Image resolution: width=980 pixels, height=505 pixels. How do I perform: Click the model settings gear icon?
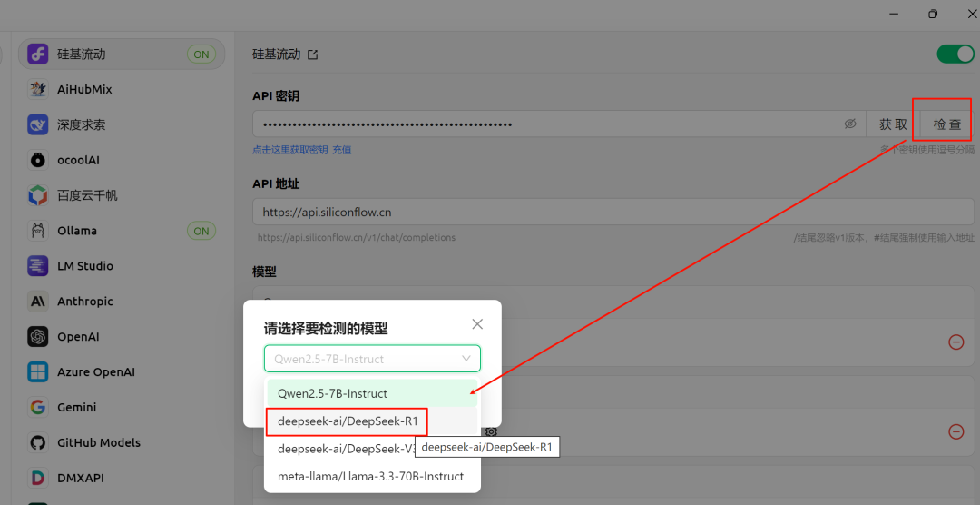tap(491, 431)
